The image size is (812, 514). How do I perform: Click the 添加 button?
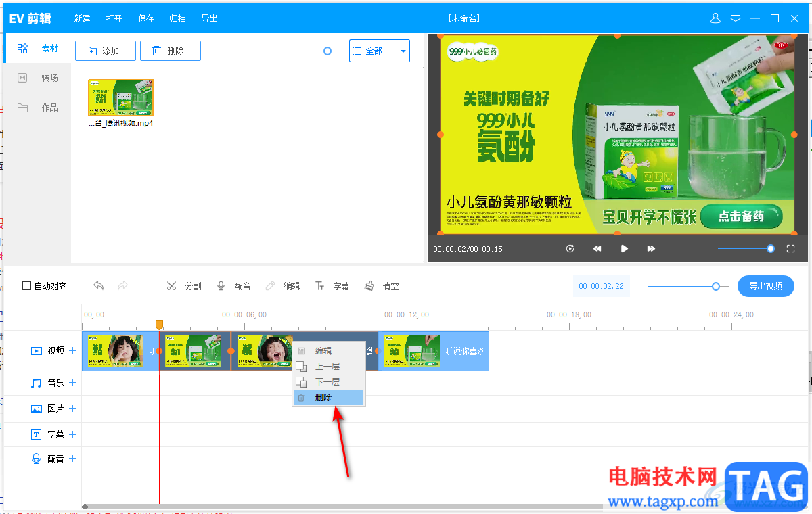[x=106, y=51]
